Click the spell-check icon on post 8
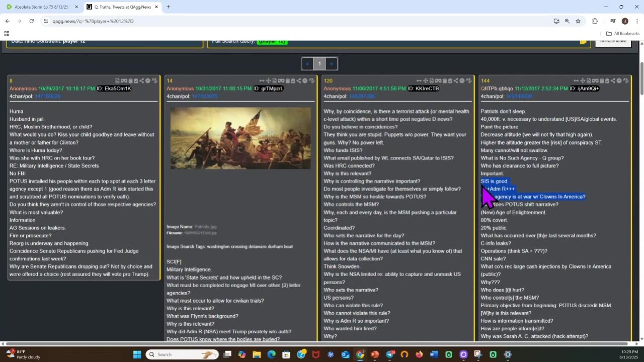The height and width of the screenshot is (362, 644). point(154,80)
